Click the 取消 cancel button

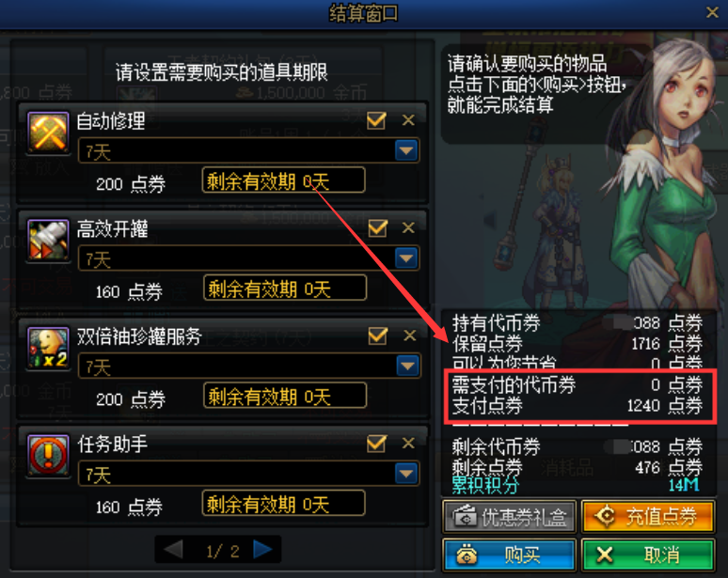pyautogui.click(x=648, y=555)
